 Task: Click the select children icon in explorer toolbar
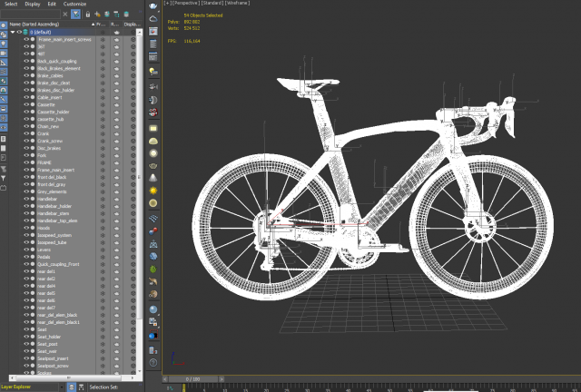pos(117,15)
